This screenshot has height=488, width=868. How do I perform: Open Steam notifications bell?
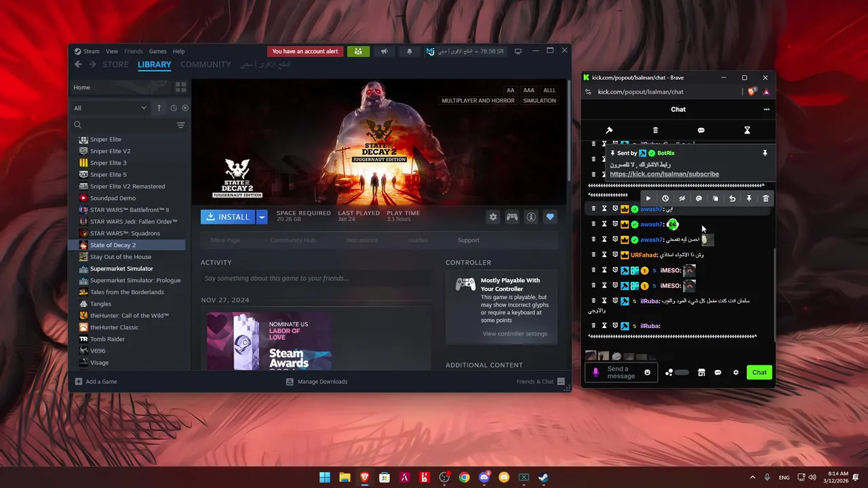pos(409,52)
